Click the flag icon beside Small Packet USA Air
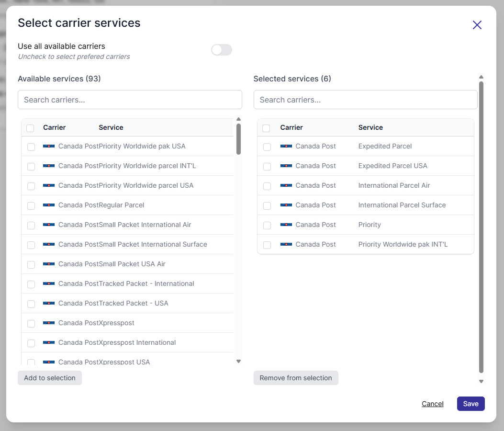This screenshot has height=431, width=504. tap(49, 264)
